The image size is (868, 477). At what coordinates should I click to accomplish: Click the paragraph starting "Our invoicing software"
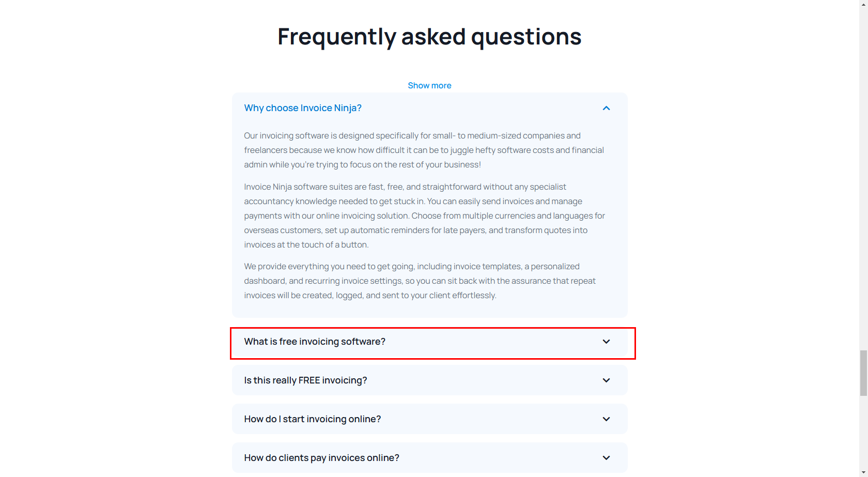(424, 150)
